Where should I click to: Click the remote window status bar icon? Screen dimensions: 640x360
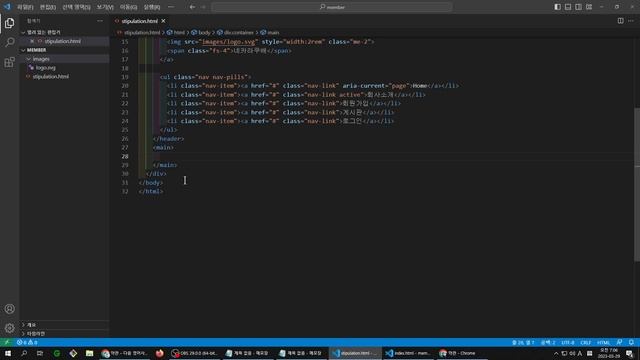(x=7, y=342)
